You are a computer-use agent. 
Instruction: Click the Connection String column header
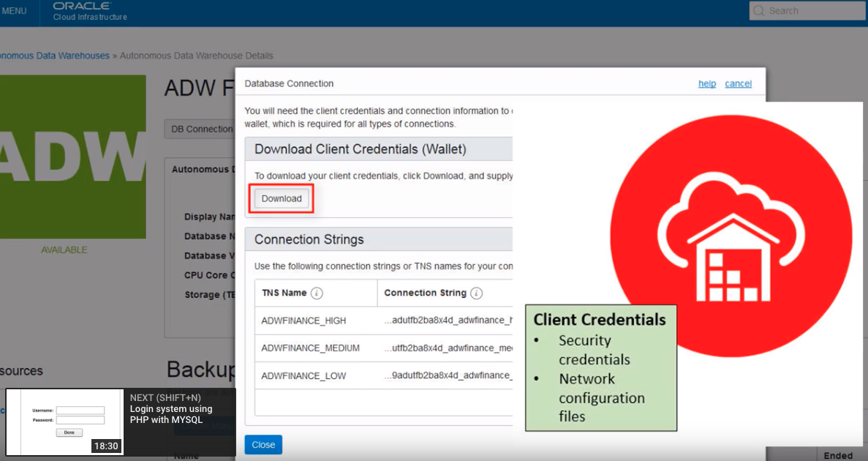425,293
